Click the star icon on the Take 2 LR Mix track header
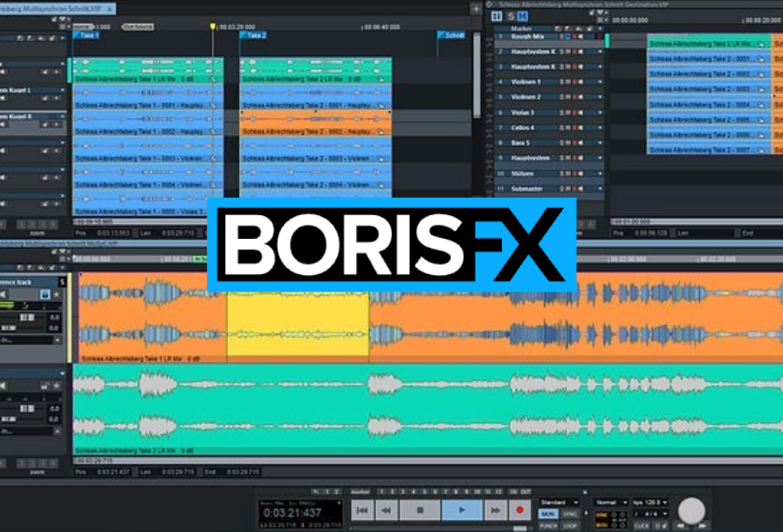This screenshot has height=532, width=783. click(56, 385)
